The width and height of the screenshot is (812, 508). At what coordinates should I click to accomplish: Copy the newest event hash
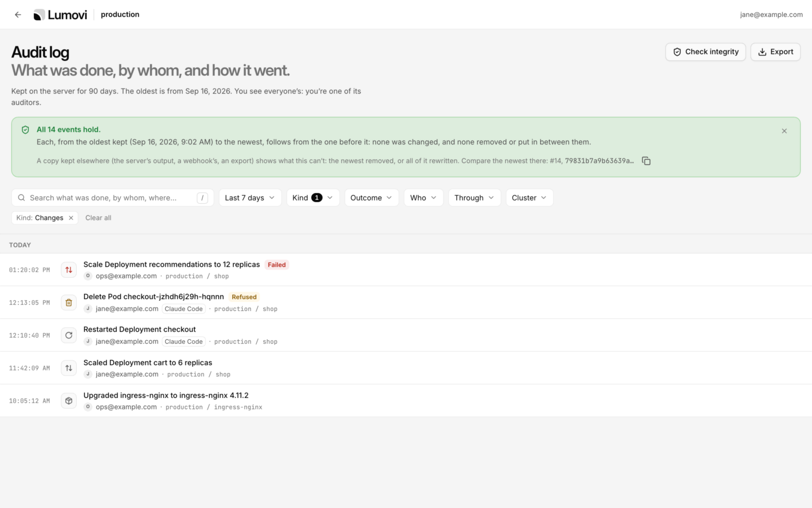coord(646,161)
